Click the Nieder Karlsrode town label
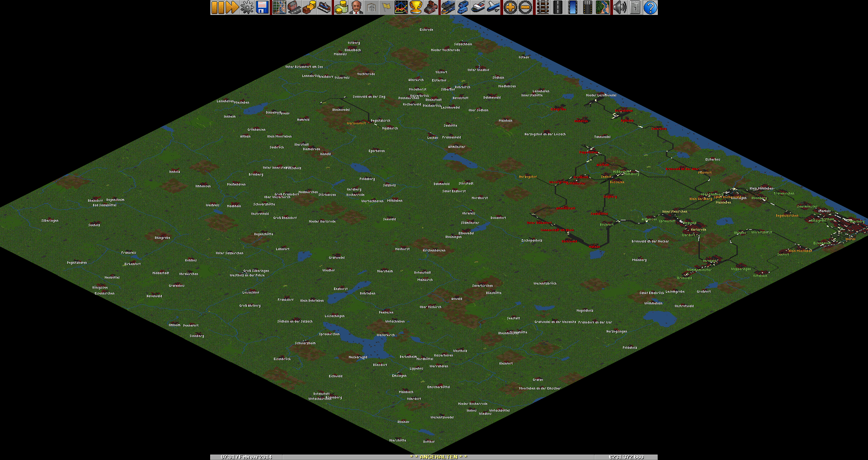Viewport: 868px width, 460px height. pyautogui.click(x=322, y=222)
